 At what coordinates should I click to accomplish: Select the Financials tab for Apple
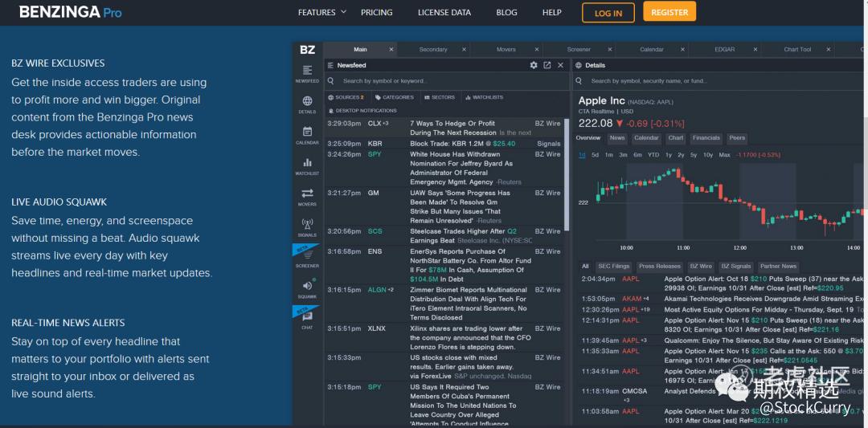point(706,137)
